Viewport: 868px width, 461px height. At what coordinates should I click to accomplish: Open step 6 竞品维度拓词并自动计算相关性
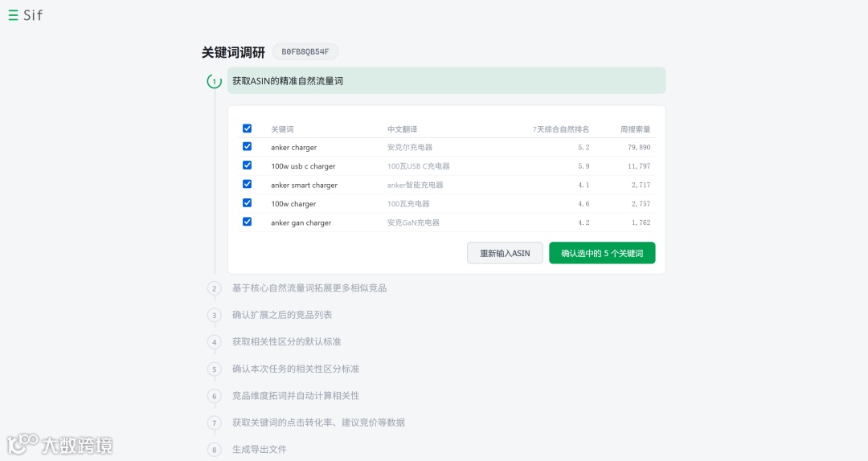(x=296, y=396)
